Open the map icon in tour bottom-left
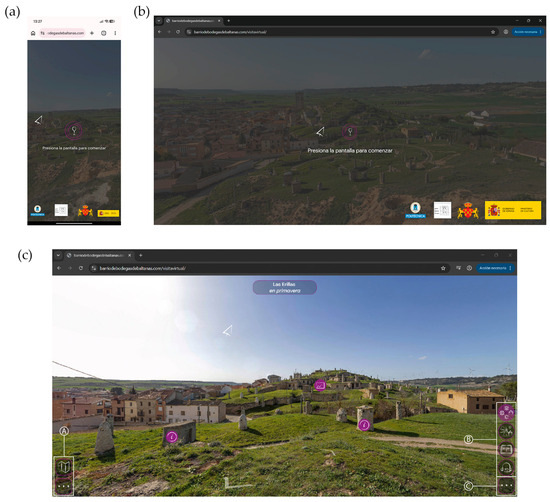Image resolution: width=550 pixels, height=502 pixels. (x=64, y=467)
